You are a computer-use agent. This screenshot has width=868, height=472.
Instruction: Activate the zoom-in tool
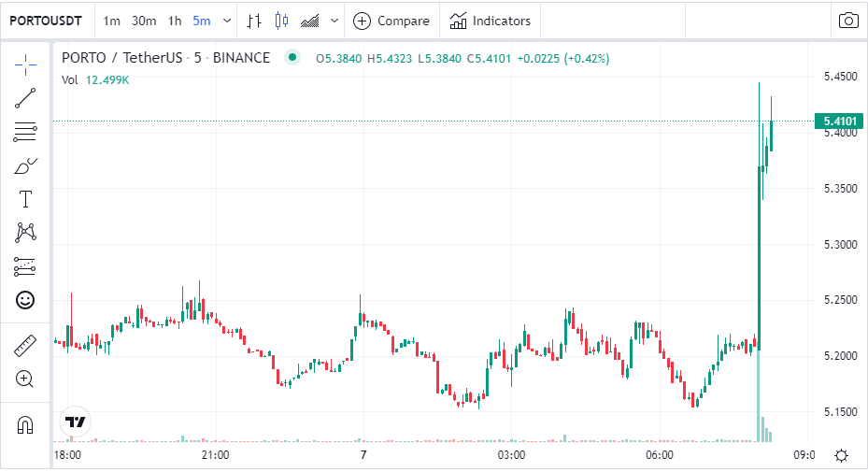pyautogui.click(x=25, y=379)
